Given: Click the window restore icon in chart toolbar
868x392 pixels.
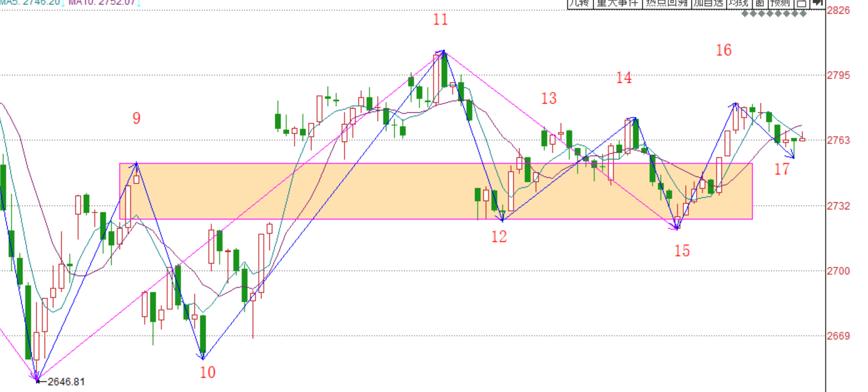Looking at the screenshot, I should [x=801, y=3].
